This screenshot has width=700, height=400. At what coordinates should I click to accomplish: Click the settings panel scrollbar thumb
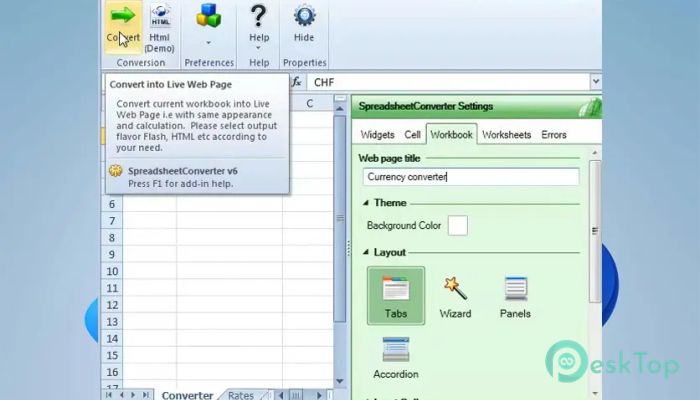pyautogui.click(x=595, y=231)
